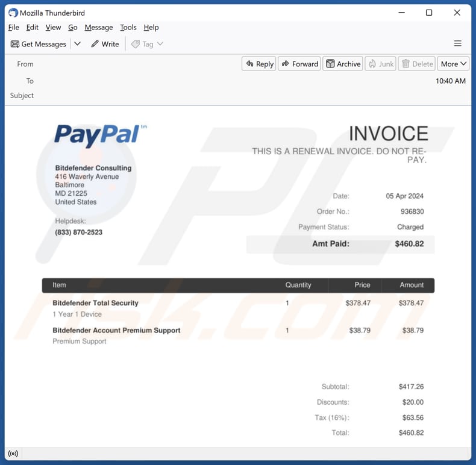Mark the message as Junk
The width and height of the screenshot is (476, 465).
(380, 64)
